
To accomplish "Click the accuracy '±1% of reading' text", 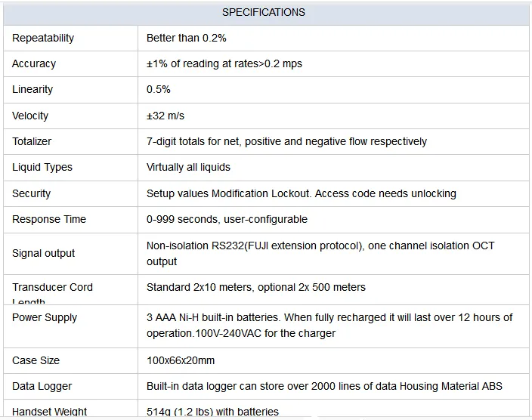I will [x=224, y=63].
